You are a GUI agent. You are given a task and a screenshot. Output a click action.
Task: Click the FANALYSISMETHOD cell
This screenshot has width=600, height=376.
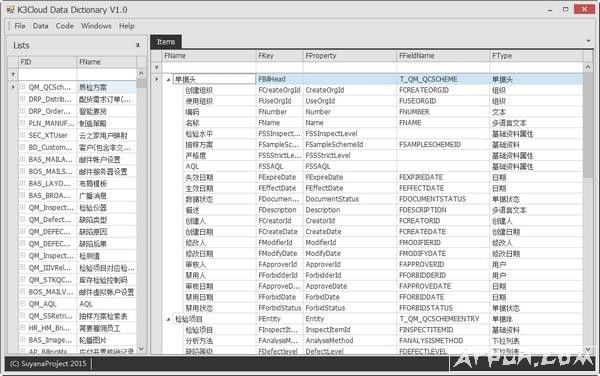pyautogui.click(x=443, y=340)
